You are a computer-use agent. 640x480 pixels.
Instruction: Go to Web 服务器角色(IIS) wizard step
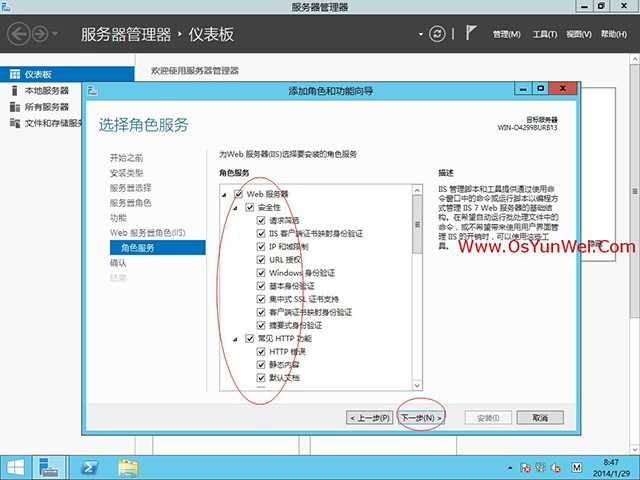pos(148,233)
